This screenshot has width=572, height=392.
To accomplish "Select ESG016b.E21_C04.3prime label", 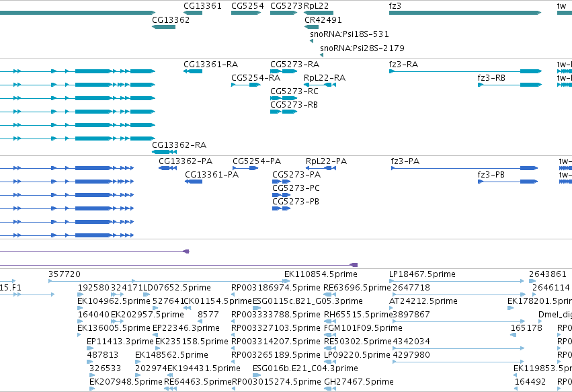I will [305, 368].
